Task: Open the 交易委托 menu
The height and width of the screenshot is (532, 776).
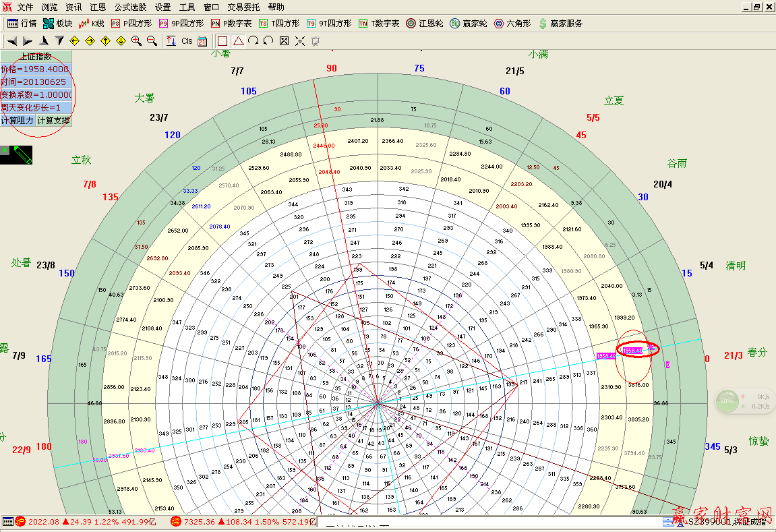Action: [243, 7]
